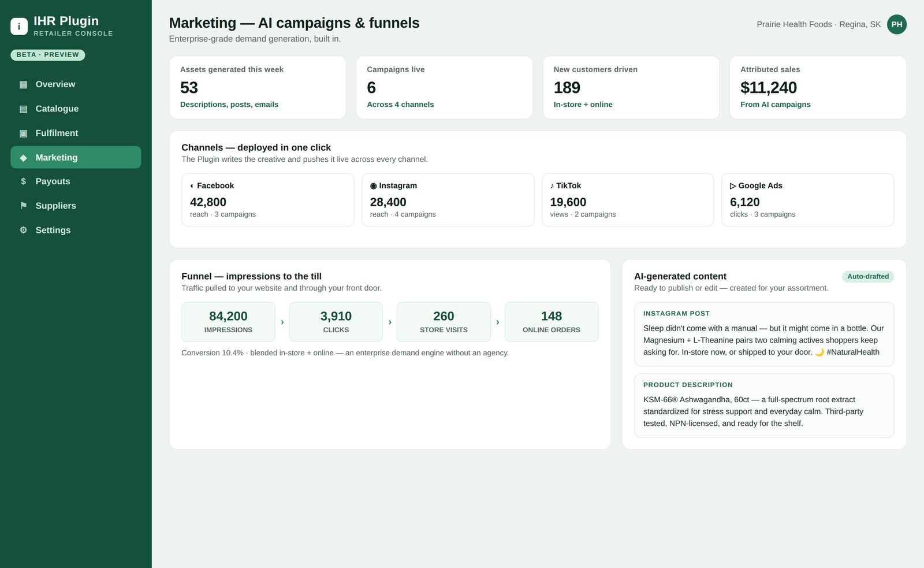Click the 'Descriptions, posts, emails' text
The height and width of the screenshot is (568, 924).
click(x=229, y=105)
